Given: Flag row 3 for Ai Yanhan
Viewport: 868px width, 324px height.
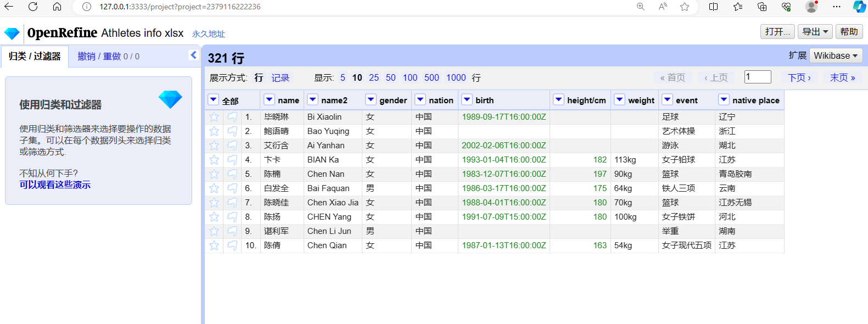Looking at the screenshot, I should click(232, 146).
